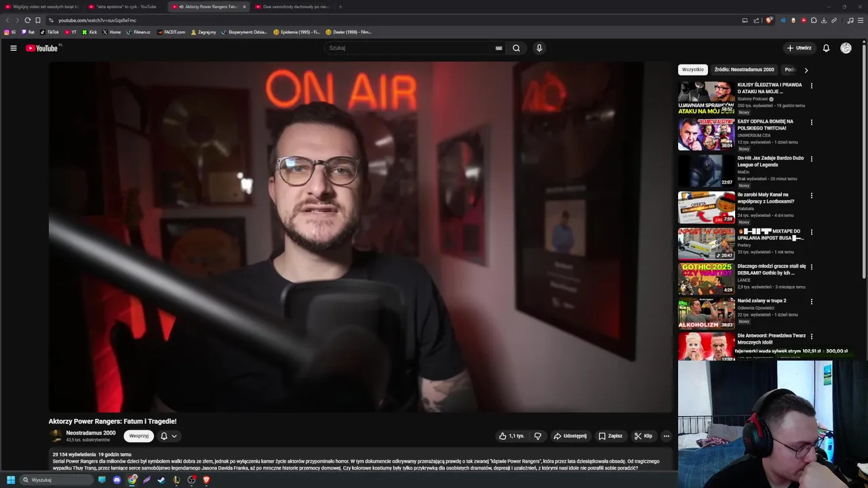Activate voice search microphone
Image resolution: width=868 pixels, height=488 pixels.
click(x=539, y=48)
